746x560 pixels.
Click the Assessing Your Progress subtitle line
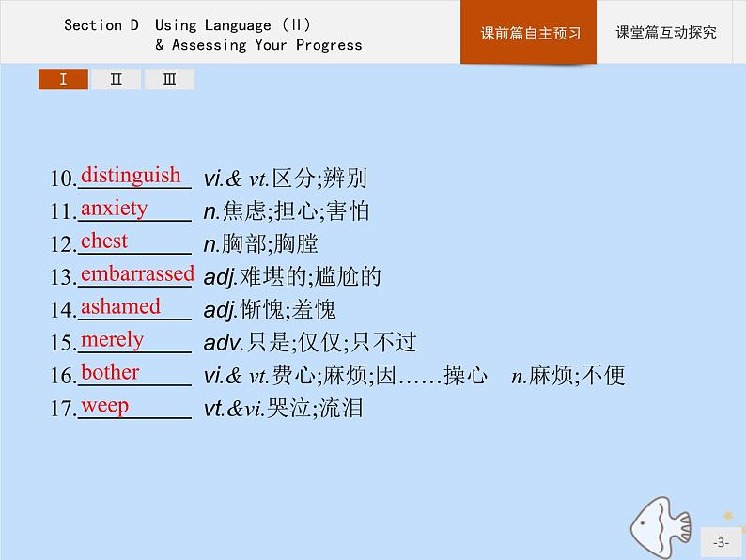click(258, 45)
